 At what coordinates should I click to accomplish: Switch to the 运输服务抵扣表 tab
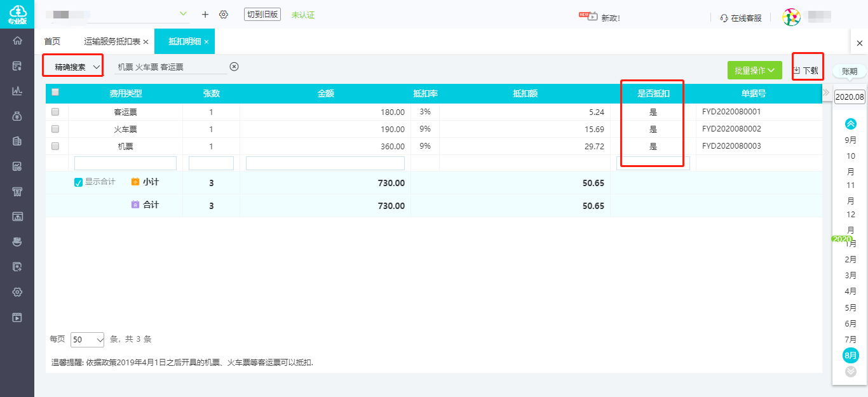point(116,41)
